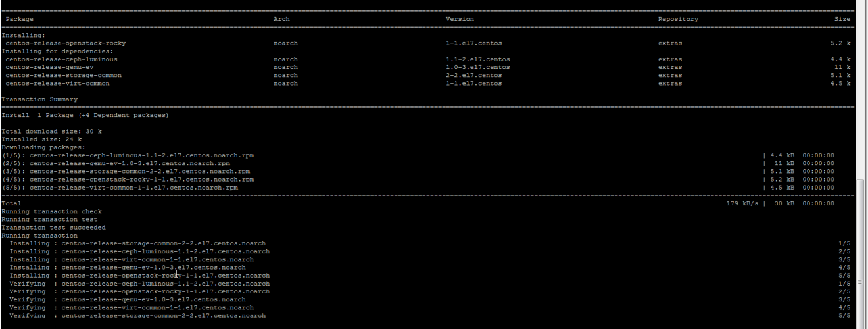The height and width of the screenshot is (329, 868).
Task: Click the 5.2 k size in the package table
Action: tap(840, 43)
